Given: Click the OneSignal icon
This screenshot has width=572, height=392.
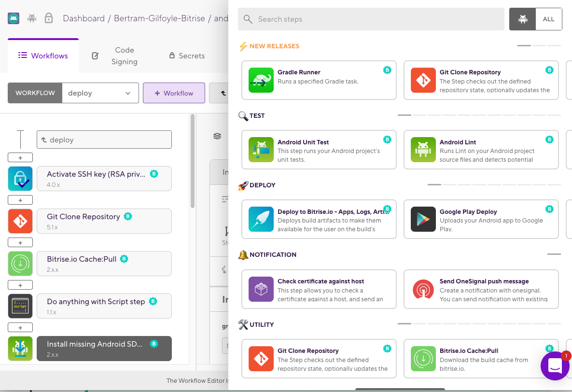Looking at the screenshot, I should tap(423, 290).
